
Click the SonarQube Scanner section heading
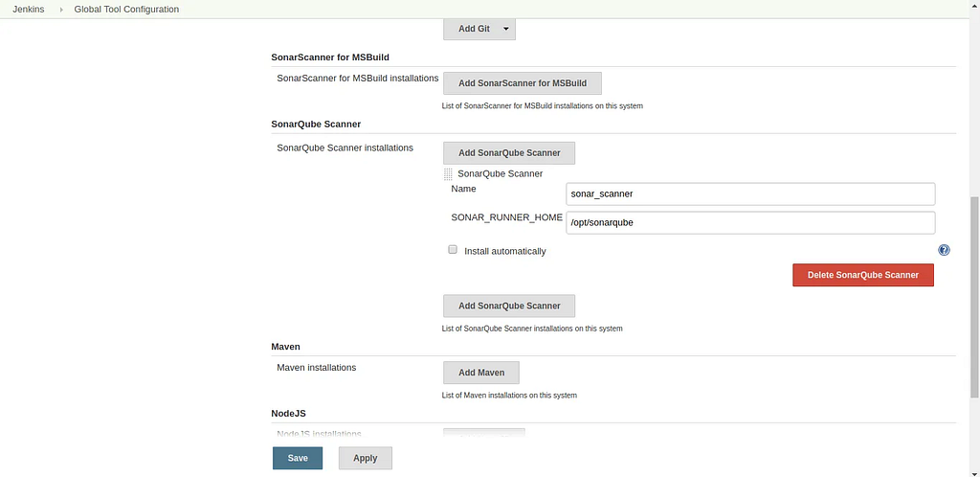(316, 124)
